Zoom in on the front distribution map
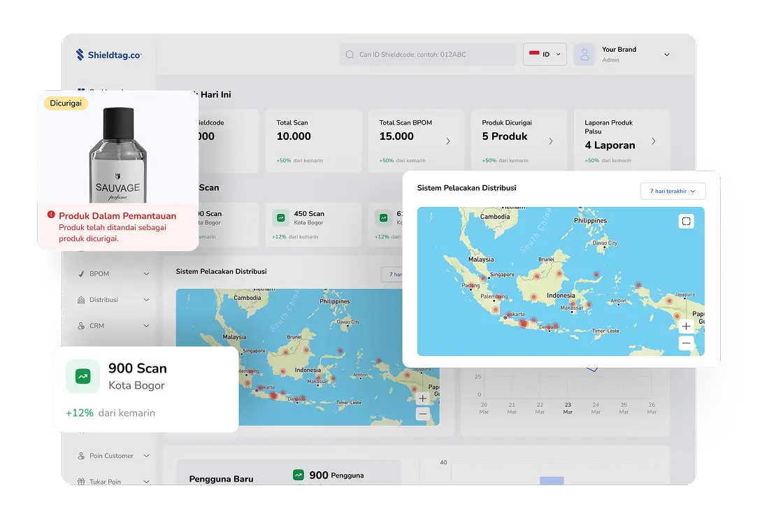Screen dimensions: 769x532 (x=686, y=326)
